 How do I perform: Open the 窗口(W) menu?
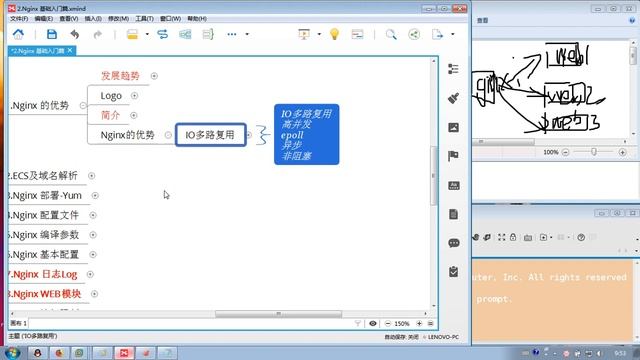click(x=170, y=19)
